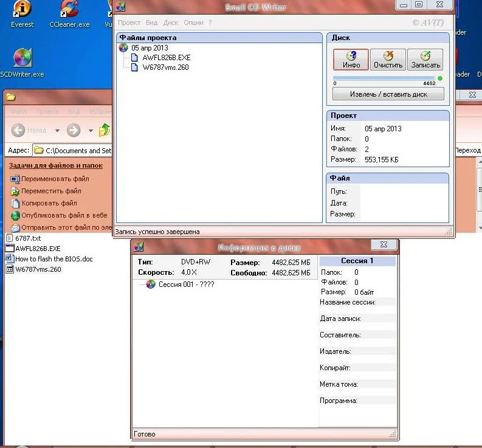Click Explorer Back (Назад) button
Image resolution: width=482 pixels, height=448 pixels.
pos(29,130)
